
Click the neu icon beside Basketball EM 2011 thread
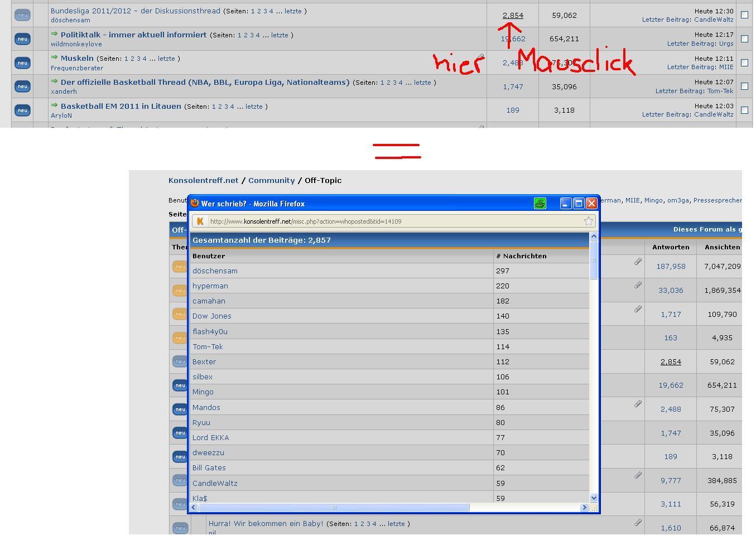(22, 110)
